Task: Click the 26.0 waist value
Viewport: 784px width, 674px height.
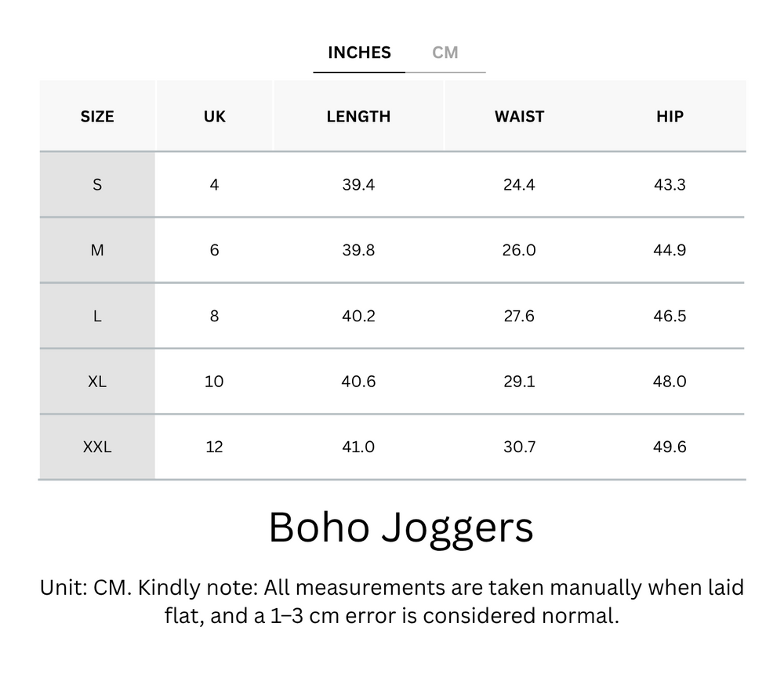Action: click(519, 250)
